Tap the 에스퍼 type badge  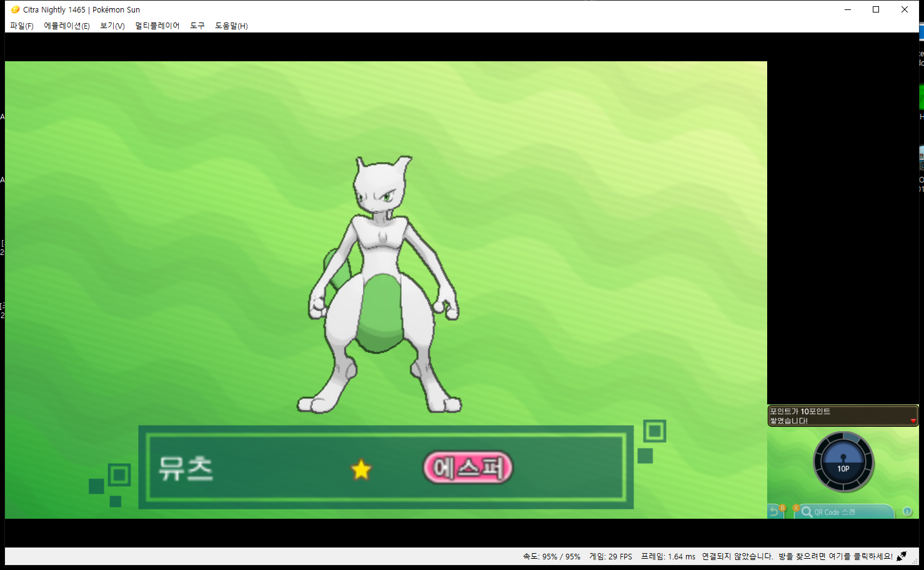[468, 467]
